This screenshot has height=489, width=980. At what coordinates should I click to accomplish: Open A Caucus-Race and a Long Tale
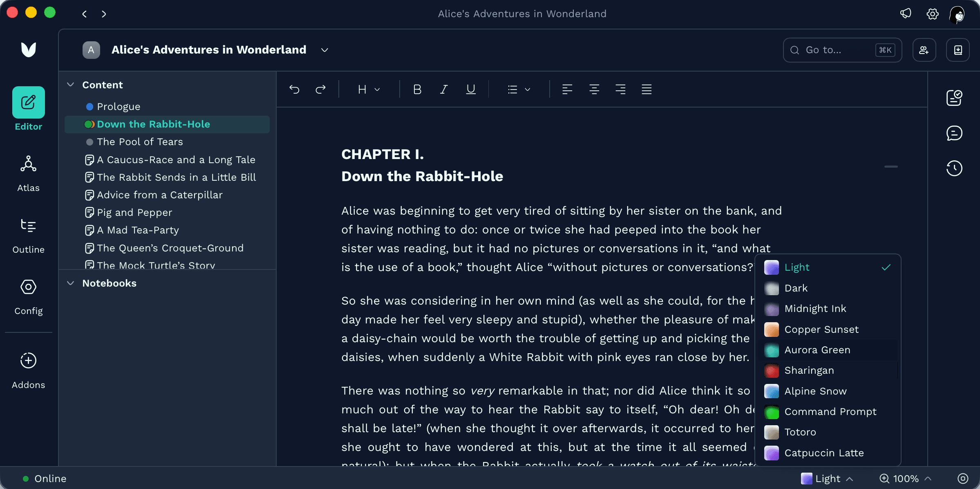pyautogui.click(x=167, y=160)
